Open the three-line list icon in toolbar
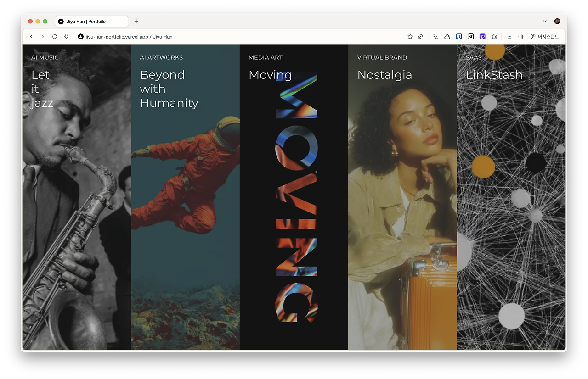 coord(509,37)
